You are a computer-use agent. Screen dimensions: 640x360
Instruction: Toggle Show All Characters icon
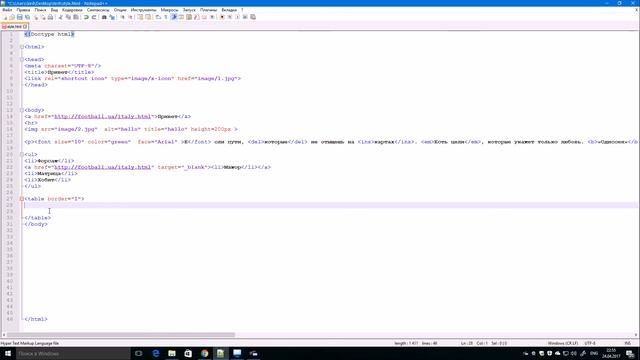tap(166, 17)
